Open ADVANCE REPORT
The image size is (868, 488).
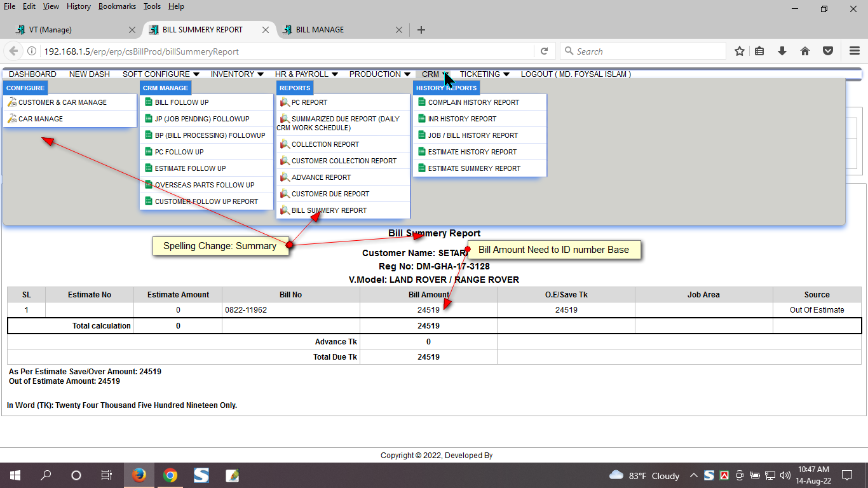pos(343,177)
